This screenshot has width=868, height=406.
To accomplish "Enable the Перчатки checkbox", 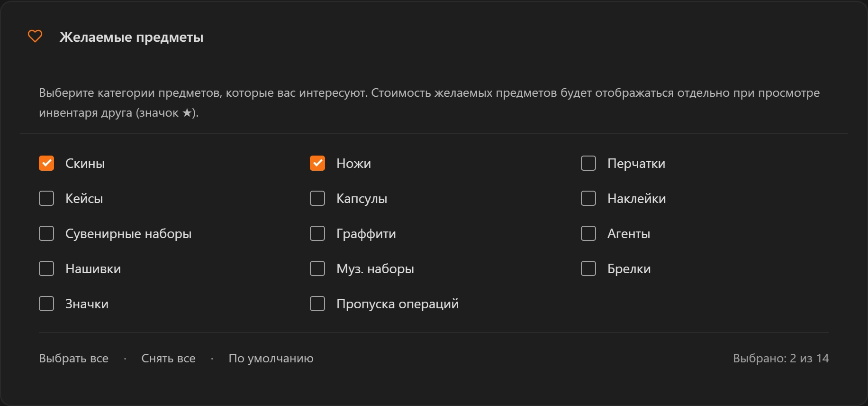I will pyautogui.click(x=588, y=163).
